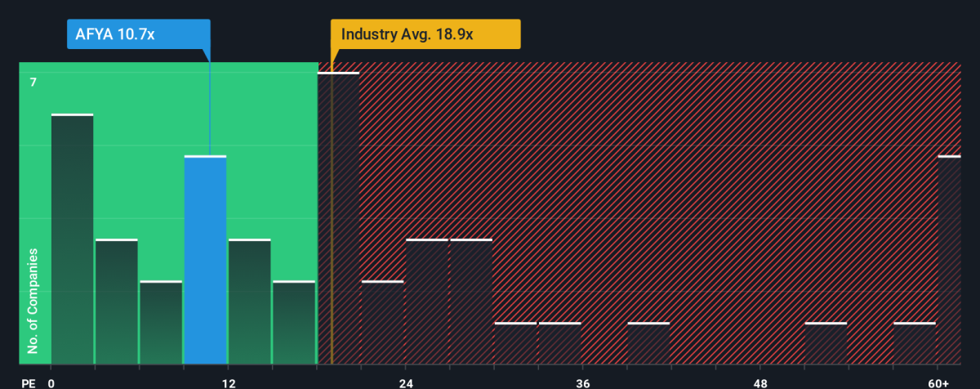
Task: Click the 60+ bar at far right
Action: tap(949, 260)
